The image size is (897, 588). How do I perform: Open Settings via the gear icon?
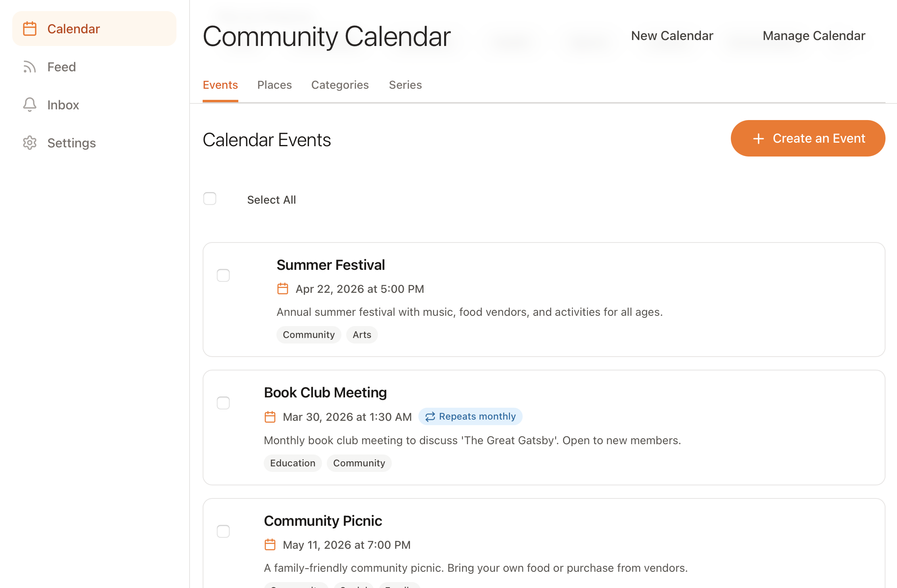30,143
